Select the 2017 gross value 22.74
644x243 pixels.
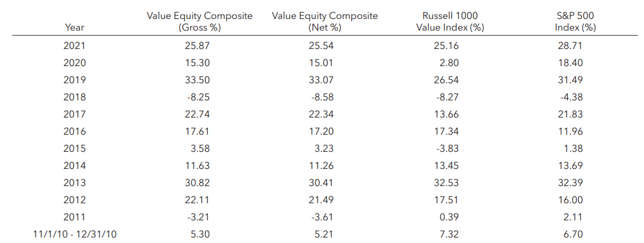pyautogui.click(x=198, y=114)
